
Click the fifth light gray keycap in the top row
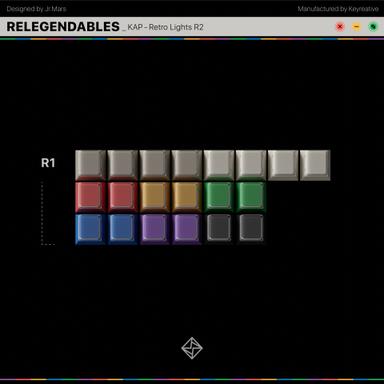click(x=219, y=165)
